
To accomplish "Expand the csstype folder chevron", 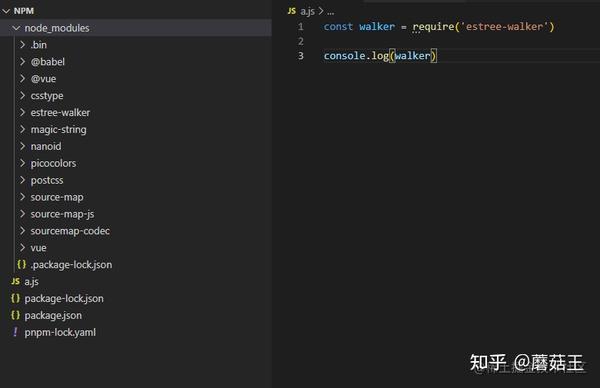I will coord(23,95).
